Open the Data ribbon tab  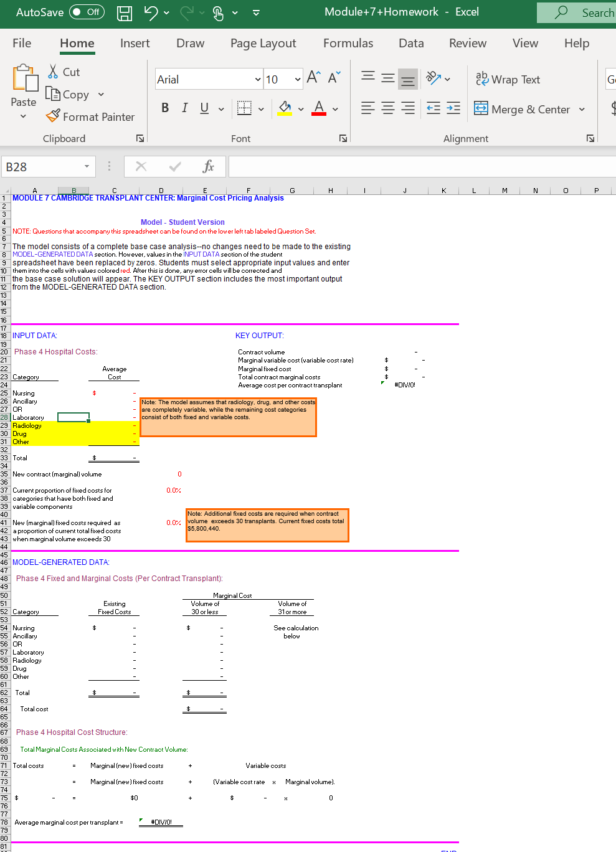(x=410, y=43)
